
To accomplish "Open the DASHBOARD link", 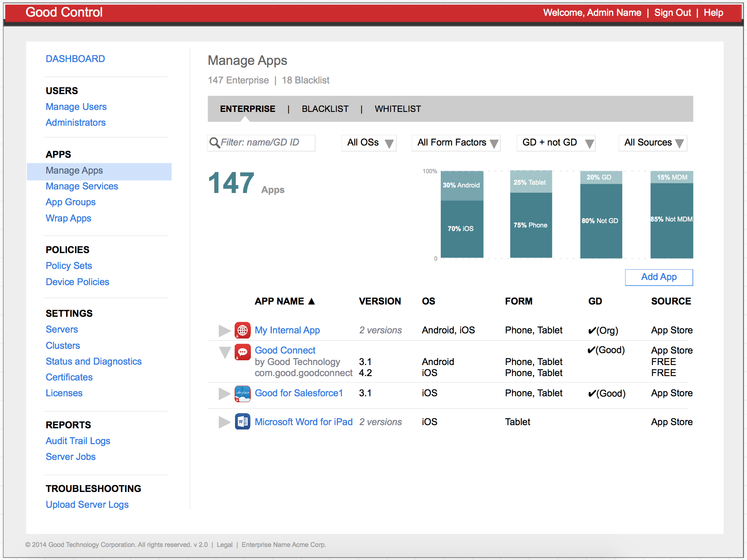I will [x=75, y=59].
